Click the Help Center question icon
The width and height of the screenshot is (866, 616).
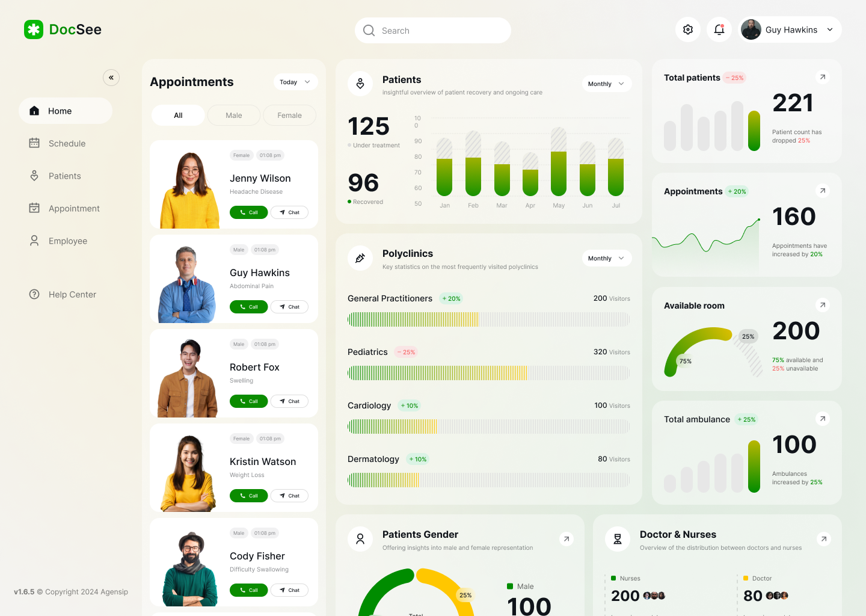34,294
